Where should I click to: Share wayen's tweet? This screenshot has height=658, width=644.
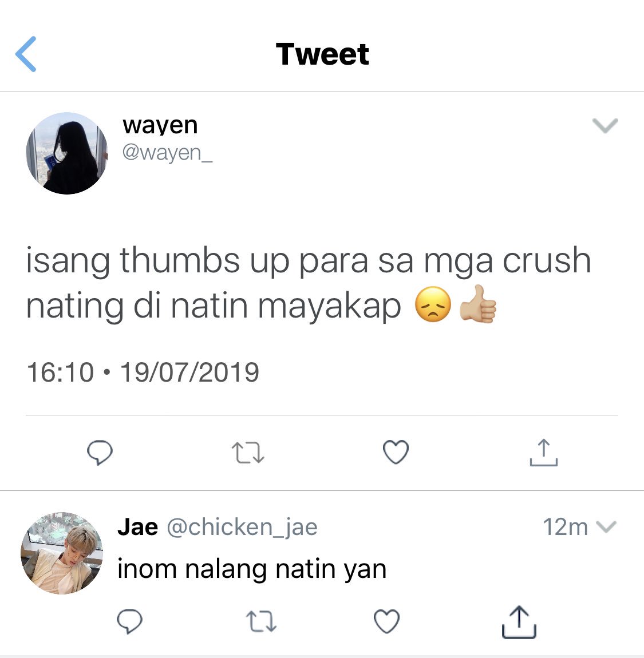coord(544,453)
